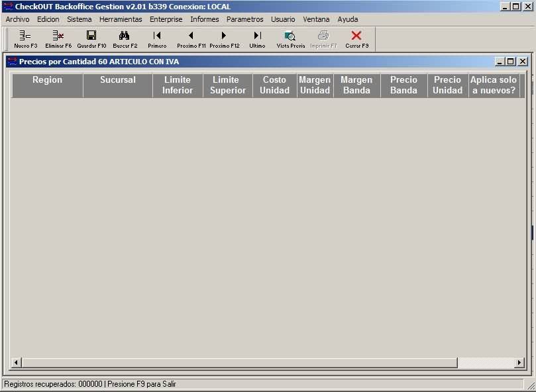Close the CheckOUT Backoffice main window
The width and height of the screenshot is (536, 392).
click(x=528, y=7)
